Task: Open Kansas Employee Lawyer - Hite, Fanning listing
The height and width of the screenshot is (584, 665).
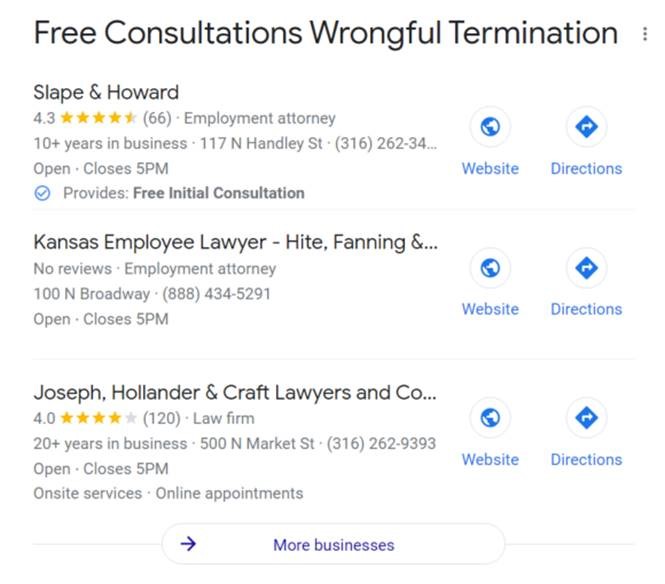Action: (235, 242)
